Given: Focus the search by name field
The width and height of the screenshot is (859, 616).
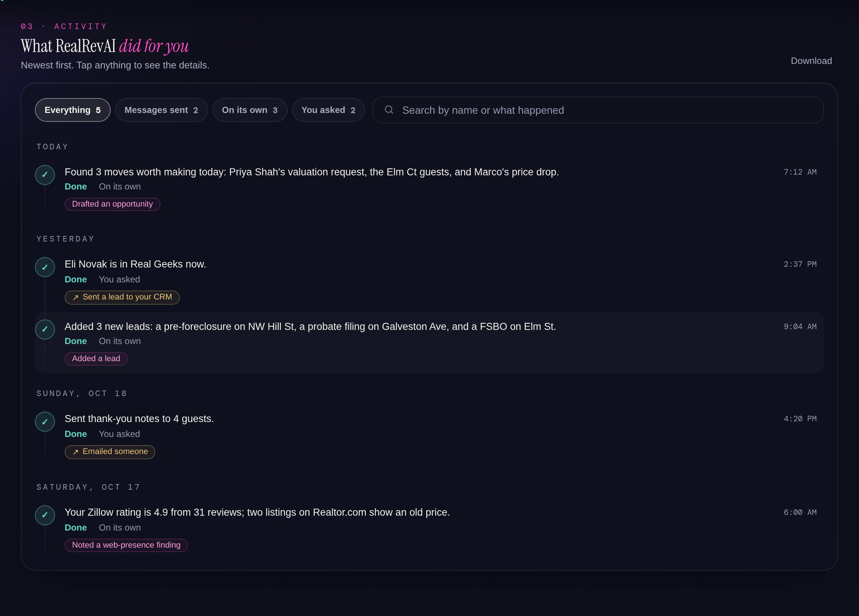Looking at the screenshot, I should pyautogui.click(x=598, y=110).
